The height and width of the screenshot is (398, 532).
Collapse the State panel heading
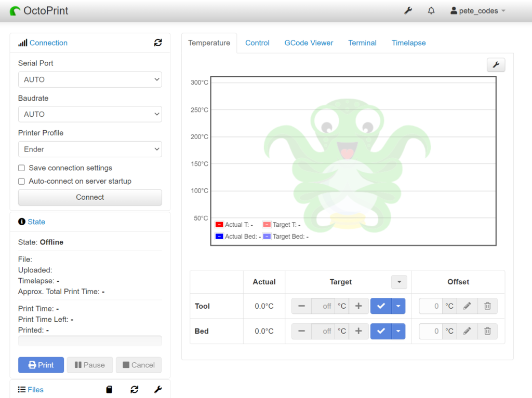(36, 222)
